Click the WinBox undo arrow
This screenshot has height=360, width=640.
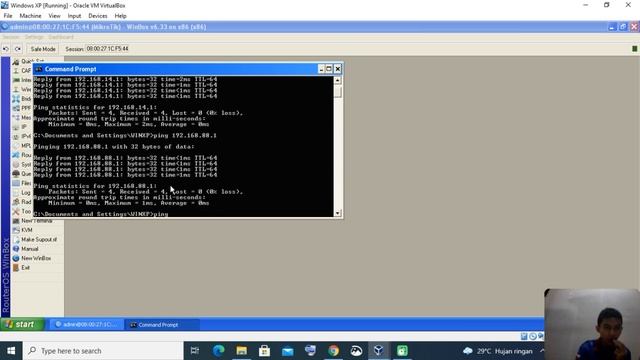point(6,49)
